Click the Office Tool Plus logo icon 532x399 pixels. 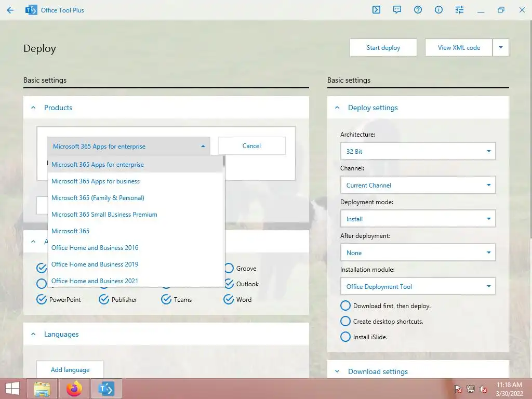[31, 10]
